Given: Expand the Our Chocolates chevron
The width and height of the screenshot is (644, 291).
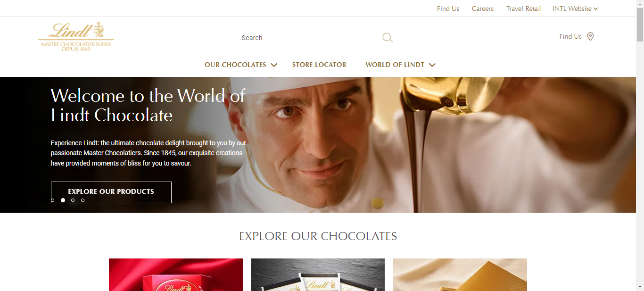Looking at the screenshot, I should click(274, 65).
